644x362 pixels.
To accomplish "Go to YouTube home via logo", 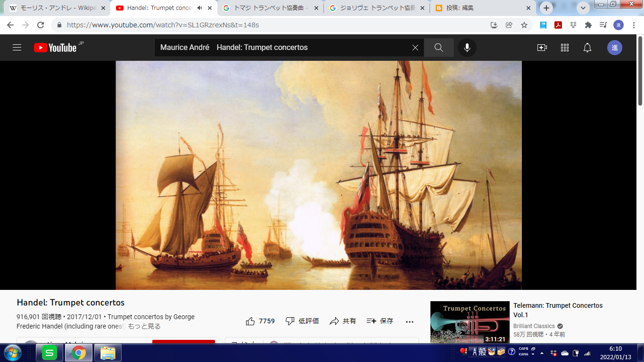I will click(x=55, y=48).
